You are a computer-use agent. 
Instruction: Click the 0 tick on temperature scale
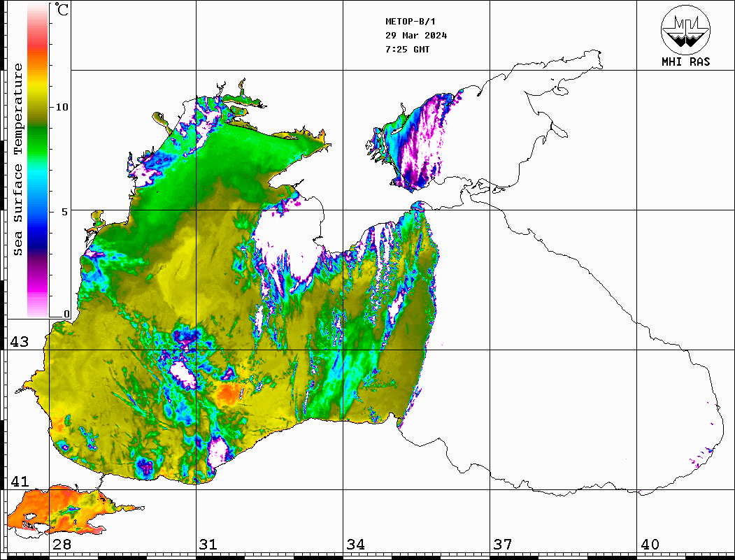[x=66, y=315]
